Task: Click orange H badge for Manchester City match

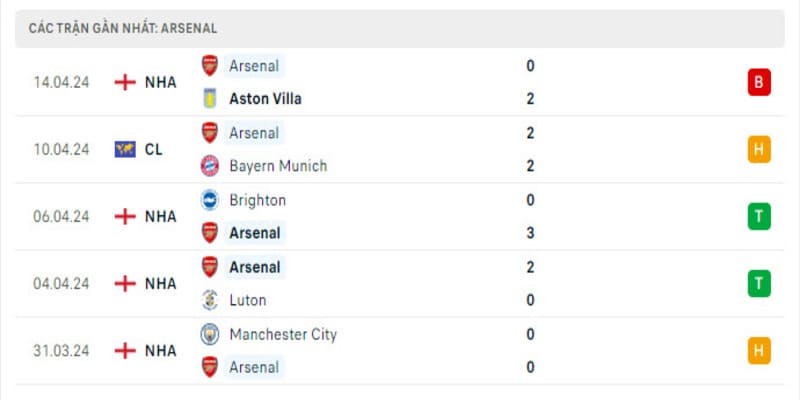Action: click(758, 350)
